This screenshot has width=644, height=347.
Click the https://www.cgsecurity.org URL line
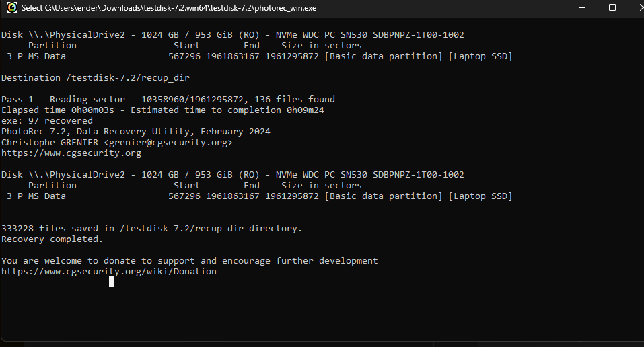pos(71,153)
